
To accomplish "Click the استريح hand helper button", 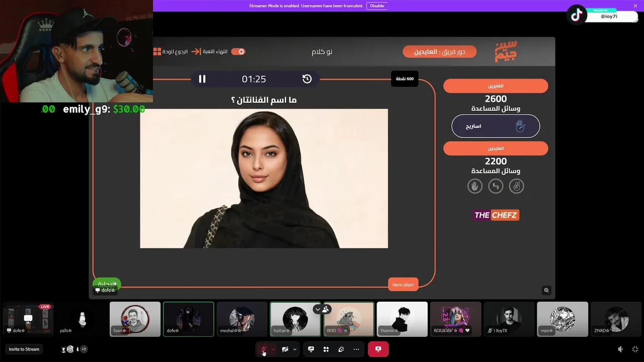I will [x=496, y=126].
